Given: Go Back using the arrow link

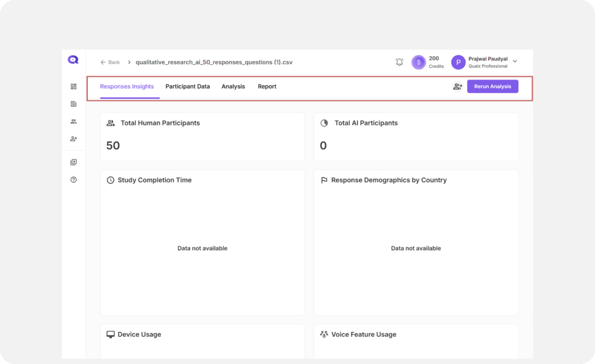Looking at the screenshot, I should pos(110,62).
